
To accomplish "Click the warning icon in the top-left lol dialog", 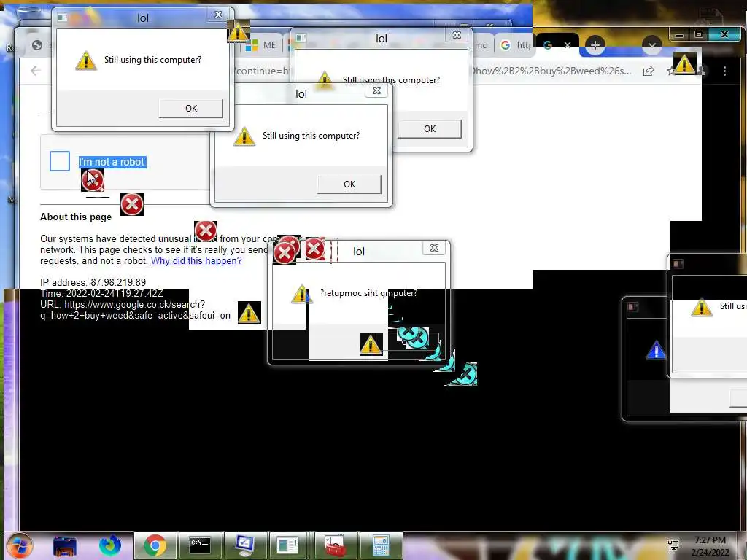I will coord(86,61).
